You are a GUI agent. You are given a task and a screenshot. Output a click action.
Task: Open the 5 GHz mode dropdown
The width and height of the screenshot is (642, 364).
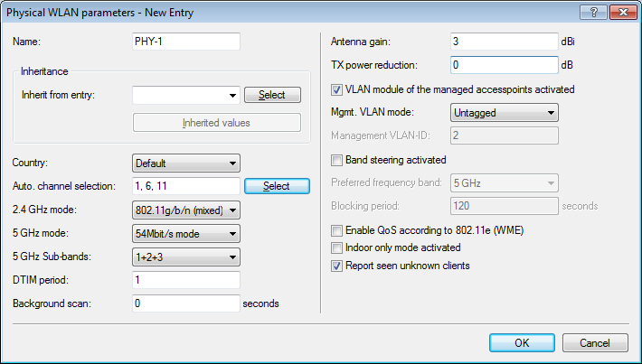pos(185,234)
